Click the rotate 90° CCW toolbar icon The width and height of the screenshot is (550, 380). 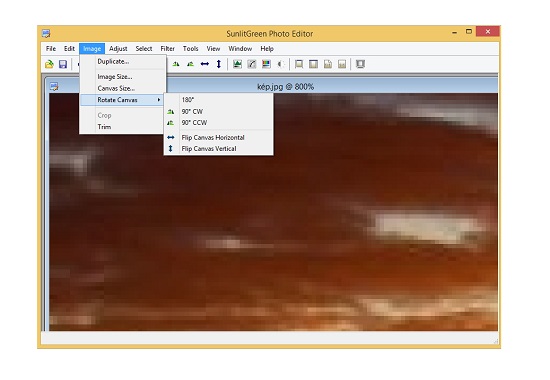[x=190, y=64]
